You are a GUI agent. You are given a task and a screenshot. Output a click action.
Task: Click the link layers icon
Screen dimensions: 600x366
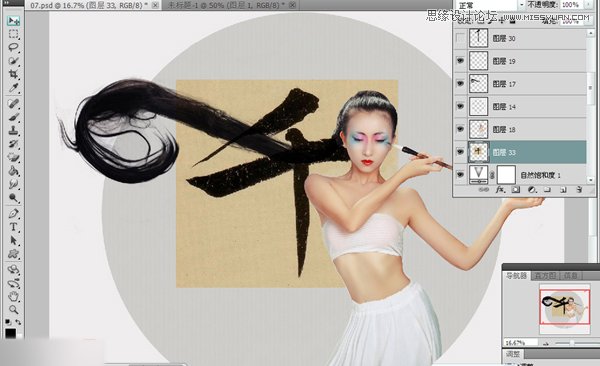484,190
